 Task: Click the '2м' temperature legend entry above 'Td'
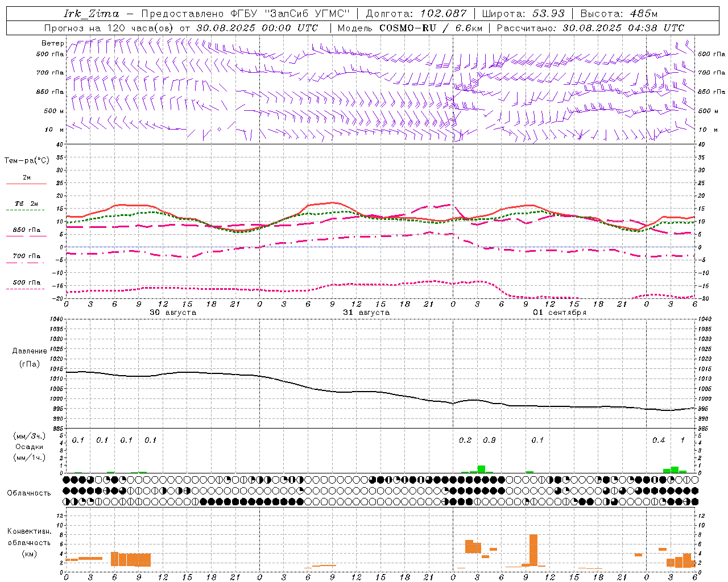[x=27, y=178]
